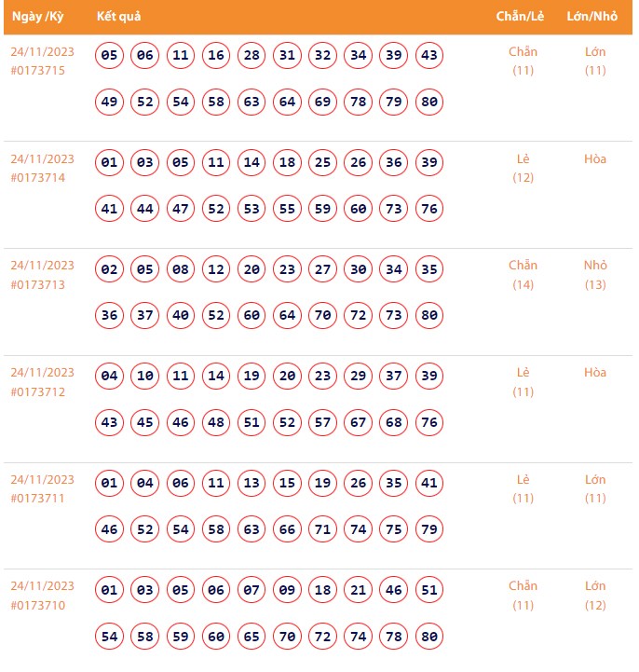Select ball 47 in draw #0173714
The height and width of the screenshot is (672, 639).
pos(180,209)
